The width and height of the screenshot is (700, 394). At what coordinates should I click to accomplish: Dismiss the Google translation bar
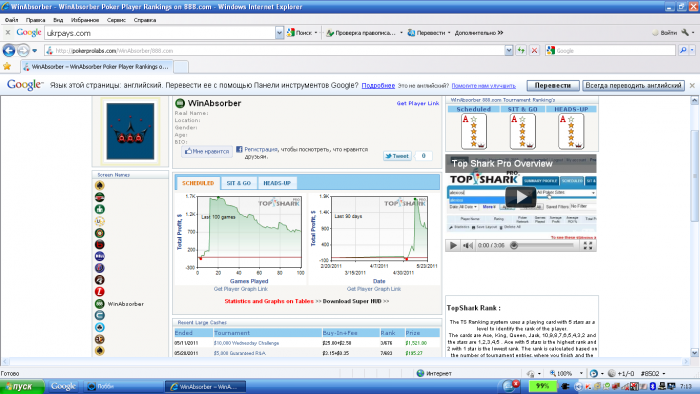692,85
